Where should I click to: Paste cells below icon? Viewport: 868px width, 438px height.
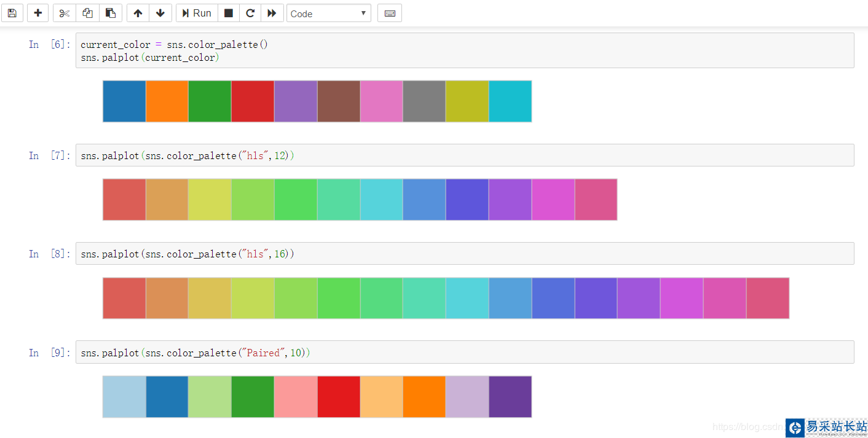pos(110,13)
